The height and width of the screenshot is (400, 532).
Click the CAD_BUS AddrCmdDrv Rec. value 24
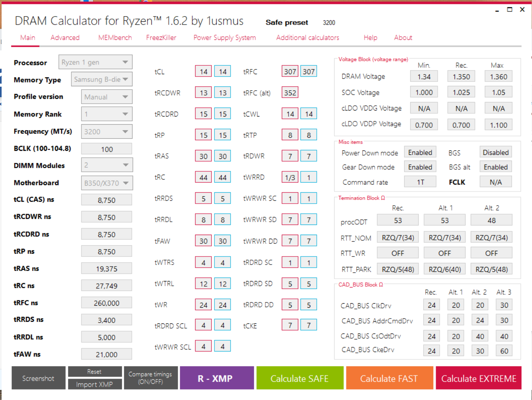[432, 320]
